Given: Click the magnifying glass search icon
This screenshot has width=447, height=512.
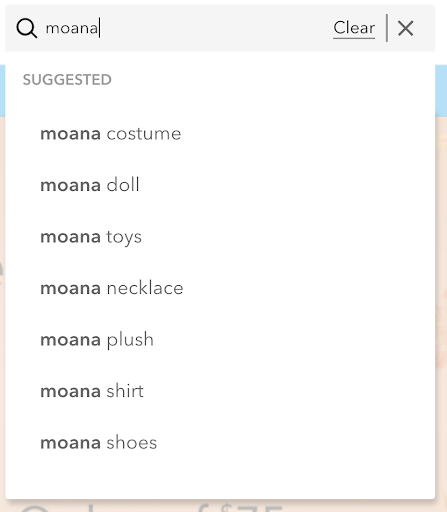Looking at the screenshot, I should coord(27,28).
